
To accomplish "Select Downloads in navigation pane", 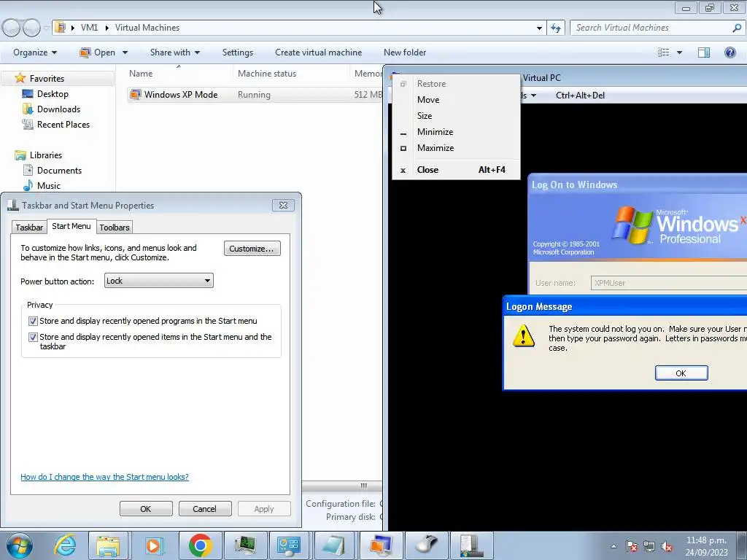I will point(58,109).
